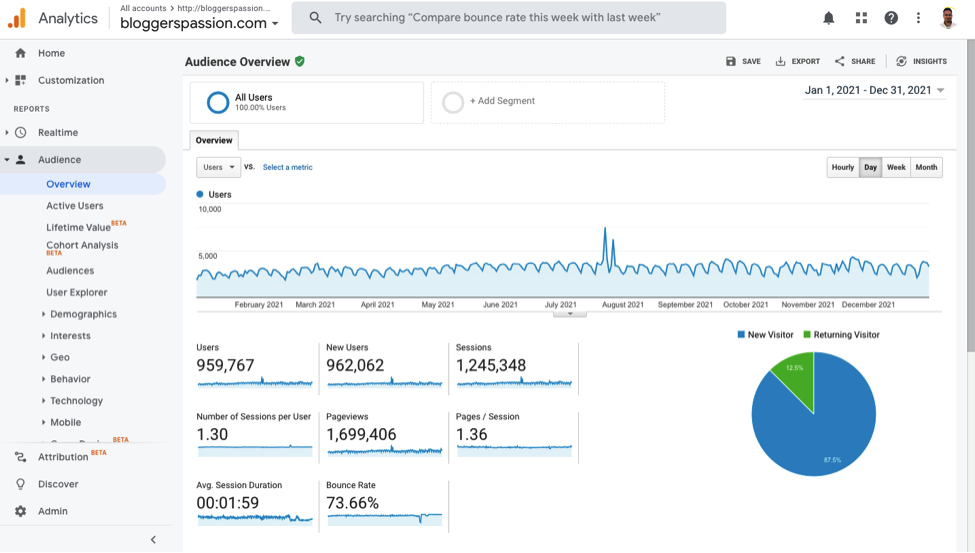Open notifications bell
The image size is (975, 553).
pyautogui.click(x=828, y=18)
